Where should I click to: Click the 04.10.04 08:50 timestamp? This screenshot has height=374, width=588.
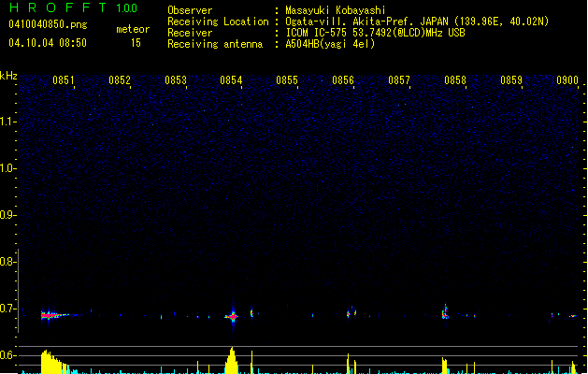point(47,43)
